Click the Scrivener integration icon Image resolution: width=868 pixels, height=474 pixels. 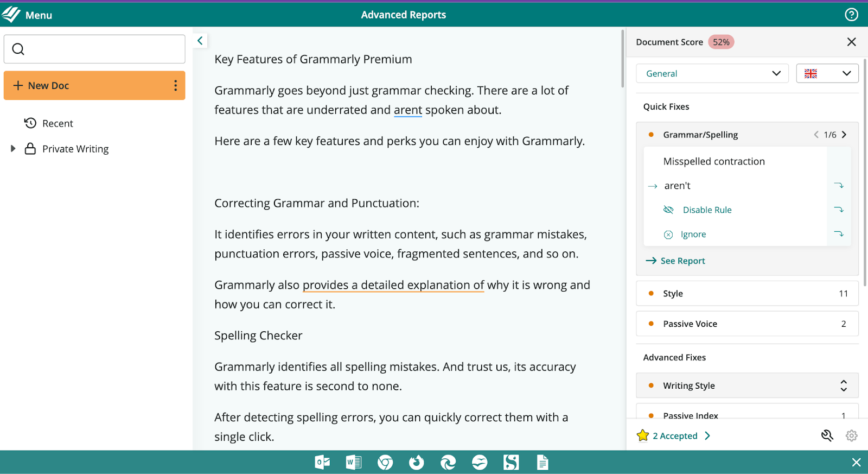coord(511,462)
